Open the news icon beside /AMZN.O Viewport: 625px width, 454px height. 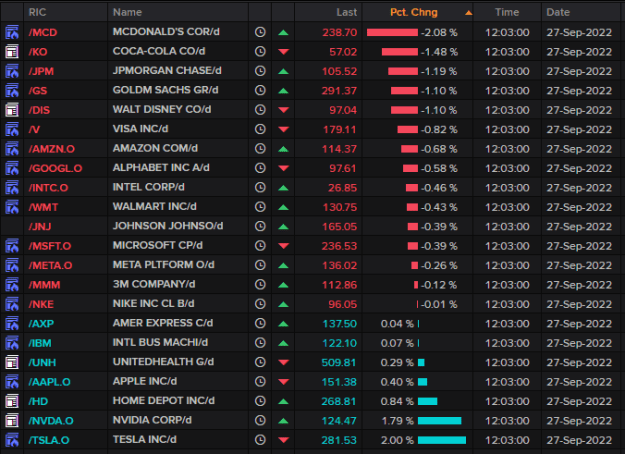click(x=12, y=149)
